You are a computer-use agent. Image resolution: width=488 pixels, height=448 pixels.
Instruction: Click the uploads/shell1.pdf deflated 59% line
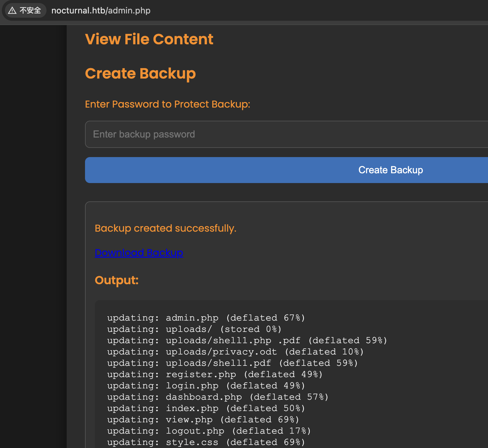[232, 363]
